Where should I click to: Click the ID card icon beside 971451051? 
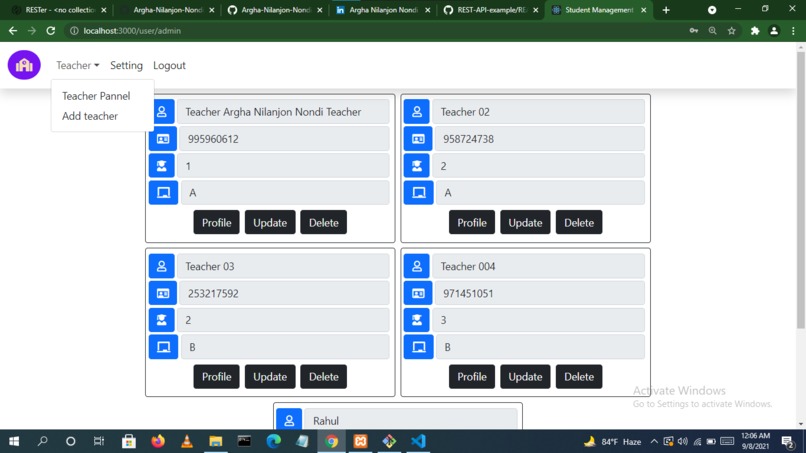pos(418,293)
